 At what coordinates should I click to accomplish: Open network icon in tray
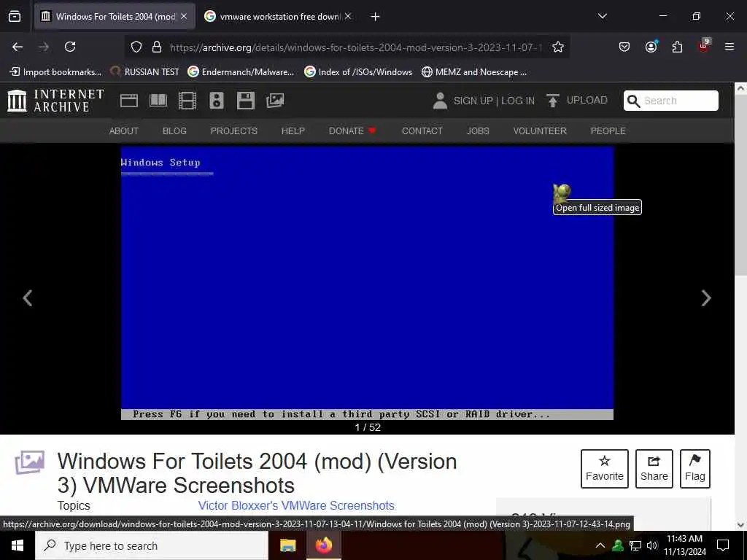pyautogui.click(x=635, y=545)
